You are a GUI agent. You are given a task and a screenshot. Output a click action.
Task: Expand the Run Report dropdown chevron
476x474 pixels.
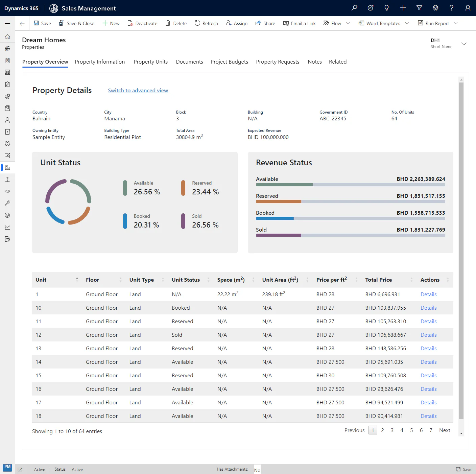[456, 23]
